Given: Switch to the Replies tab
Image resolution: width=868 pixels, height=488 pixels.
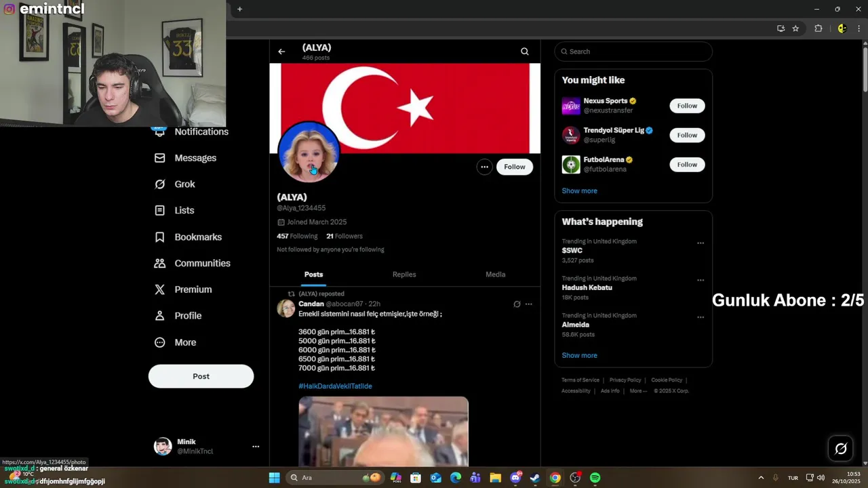Looking at the screenshot, I should tap(404, 274).
